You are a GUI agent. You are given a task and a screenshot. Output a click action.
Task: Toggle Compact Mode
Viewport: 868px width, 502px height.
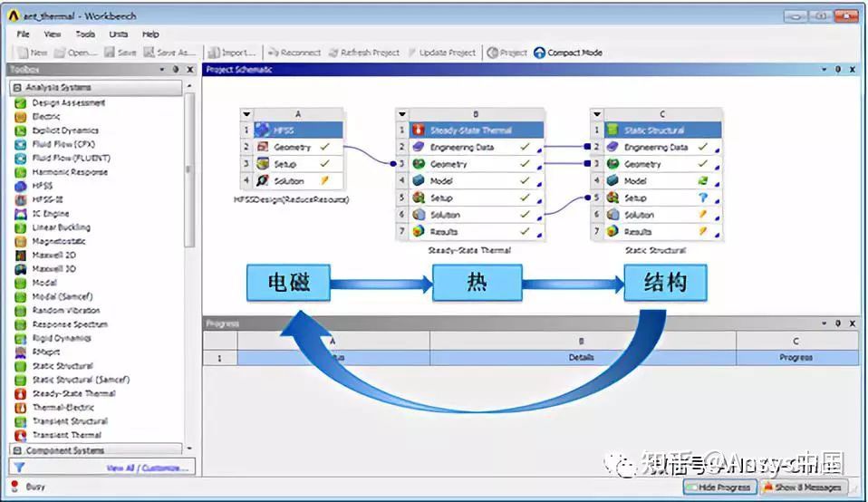point(568,53)
